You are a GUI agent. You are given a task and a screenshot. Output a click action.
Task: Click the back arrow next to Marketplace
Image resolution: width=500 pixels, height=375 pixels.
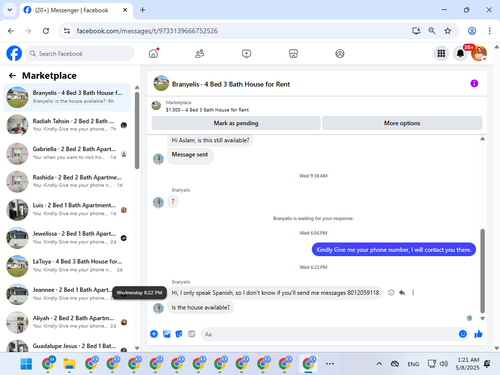[12, 76]
